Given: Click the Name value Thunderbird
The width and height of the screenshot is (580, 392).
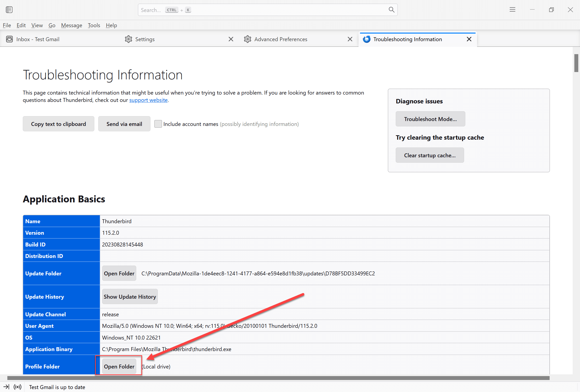Looking at the screenshot, I should (117, 221).
